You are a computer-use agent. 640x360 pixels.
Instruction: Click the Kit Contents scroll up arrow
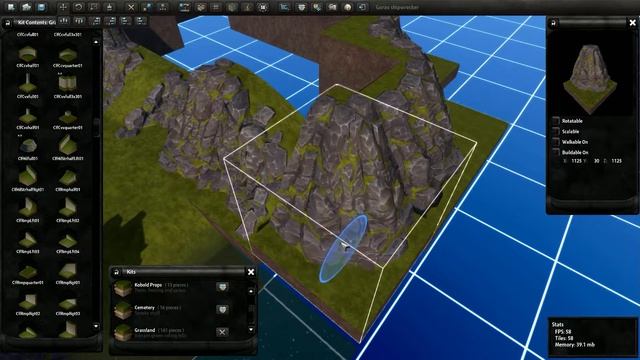click(96, 42)
